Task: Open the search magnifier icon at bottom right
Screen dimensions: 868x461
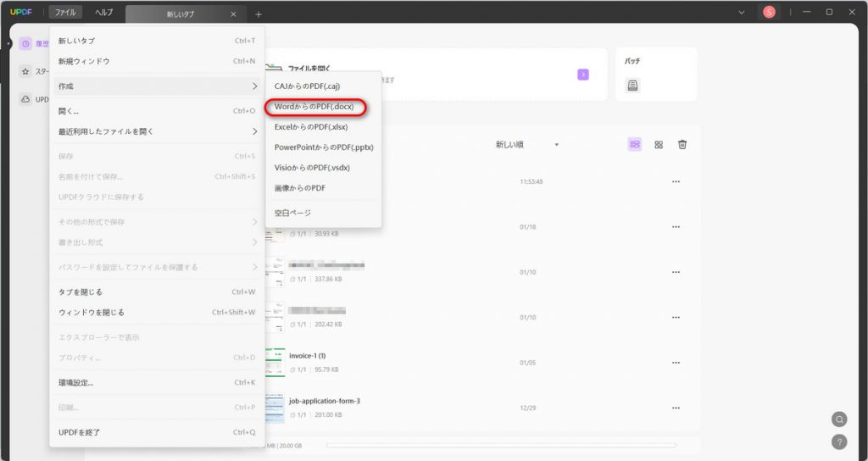Action: coord(839,419)
